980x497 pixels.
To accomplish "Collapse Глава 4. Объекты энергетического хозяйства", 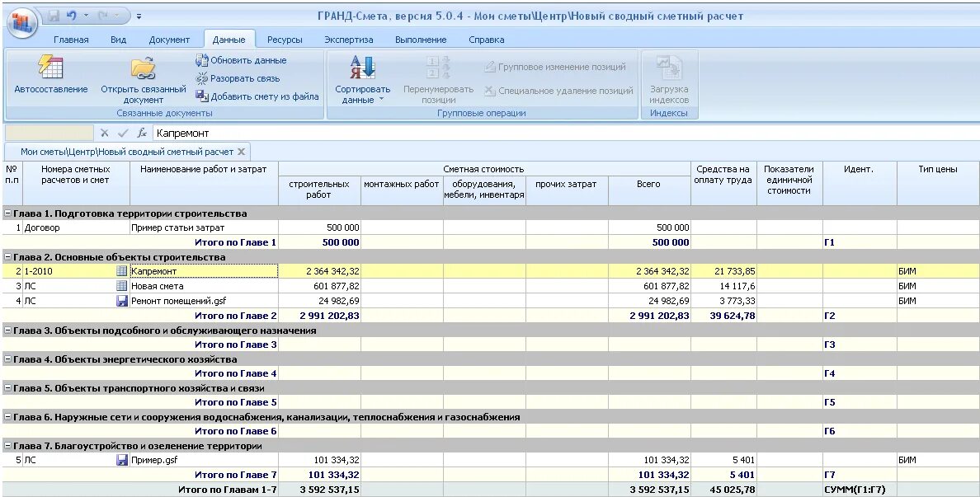I will 7,359.
